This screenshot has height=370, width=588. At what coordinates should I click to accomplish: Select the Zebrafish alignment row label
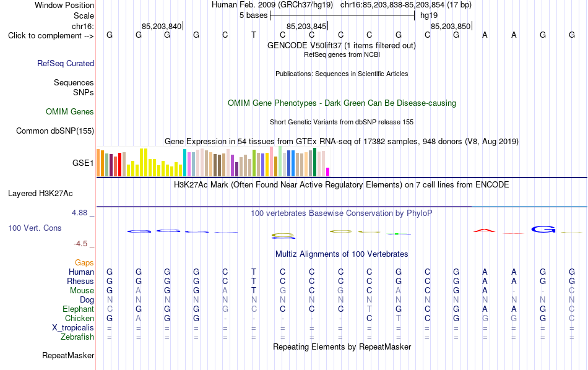[77, 337]
